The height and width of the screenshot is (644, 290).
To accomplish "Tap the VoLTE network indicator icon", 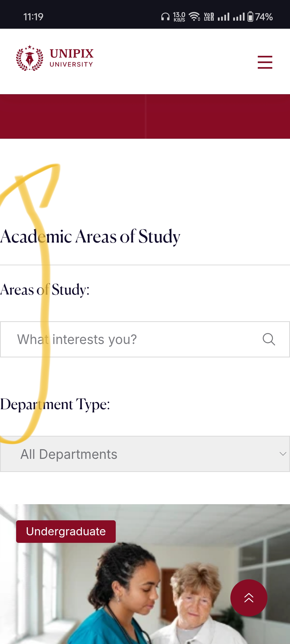I will (x=209, y=17).
